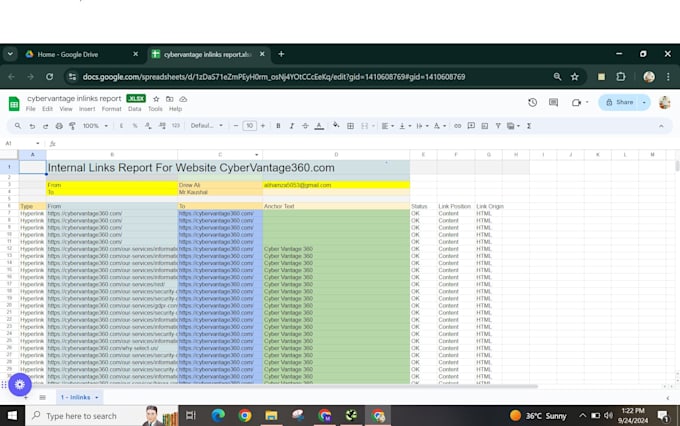Image resolution: width=680 pixels, height=426 pixels.
Task: Open the File menu
Action: click(30, 109)
